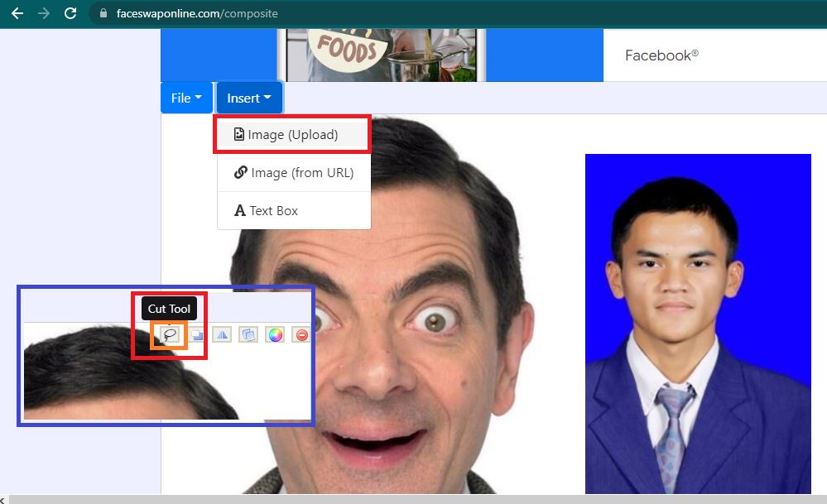Click the red delete layer icon
The width and height of the screenshot is (827, 504).
click(301, 335)
